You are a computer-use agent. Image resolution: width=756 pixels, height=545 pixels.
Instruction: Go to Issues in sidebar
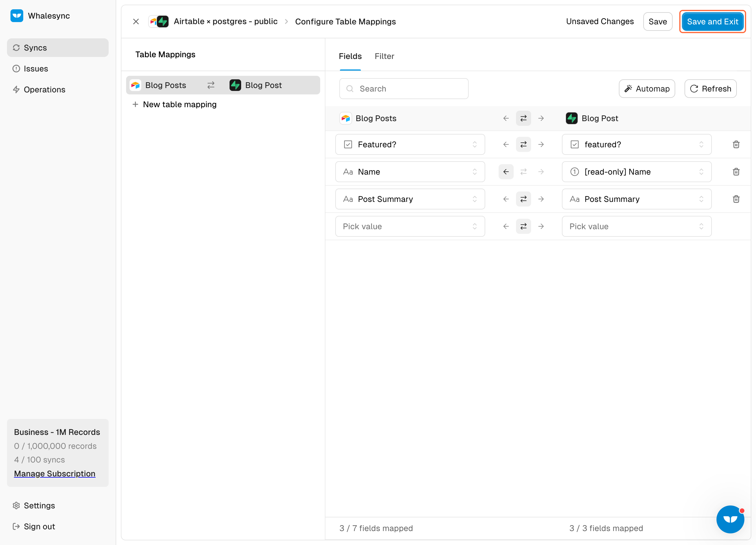[58, 69]
